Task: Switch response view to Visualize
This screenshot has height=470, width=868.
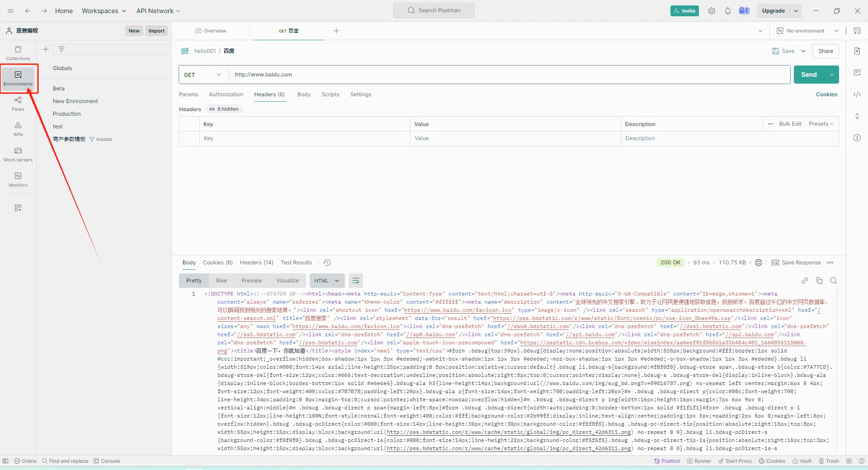Action: click(x=288, y=281)
